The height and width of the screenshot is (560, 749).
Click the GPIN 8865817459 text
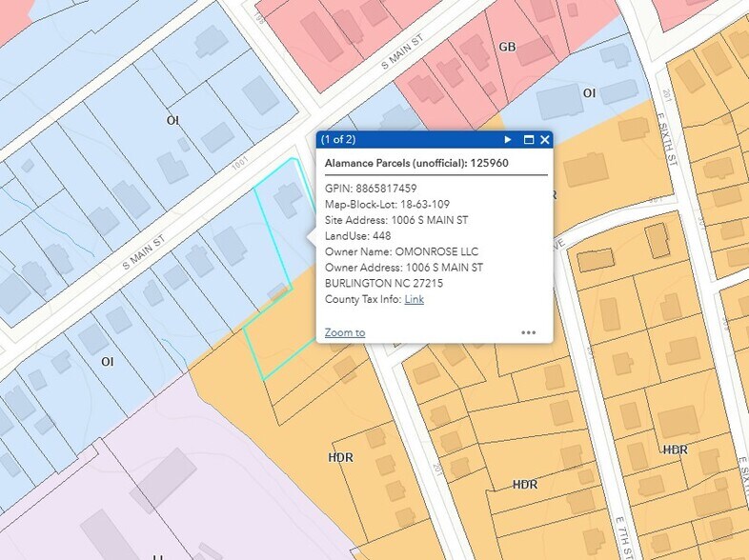point(371,189)
